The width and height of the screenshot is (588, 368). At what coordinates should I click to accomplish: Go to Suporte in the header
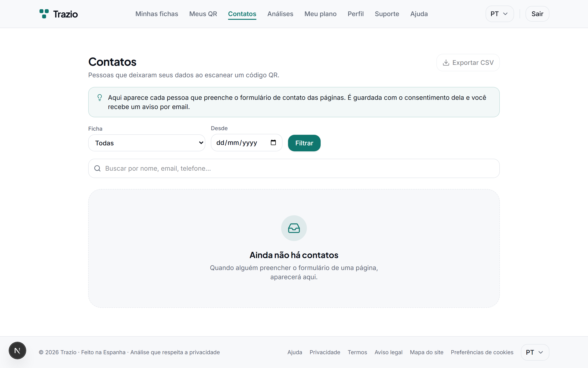387,14
